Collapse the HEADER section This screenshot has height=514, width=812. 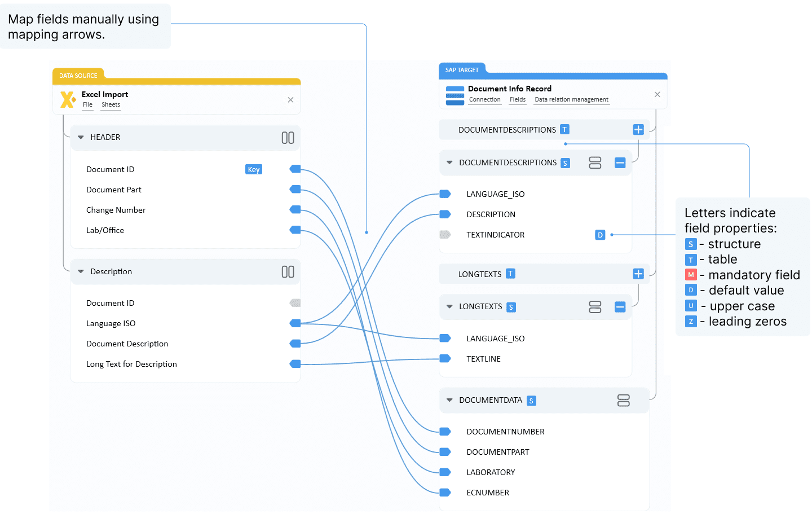pyautogui.click(x=81, y=138)
